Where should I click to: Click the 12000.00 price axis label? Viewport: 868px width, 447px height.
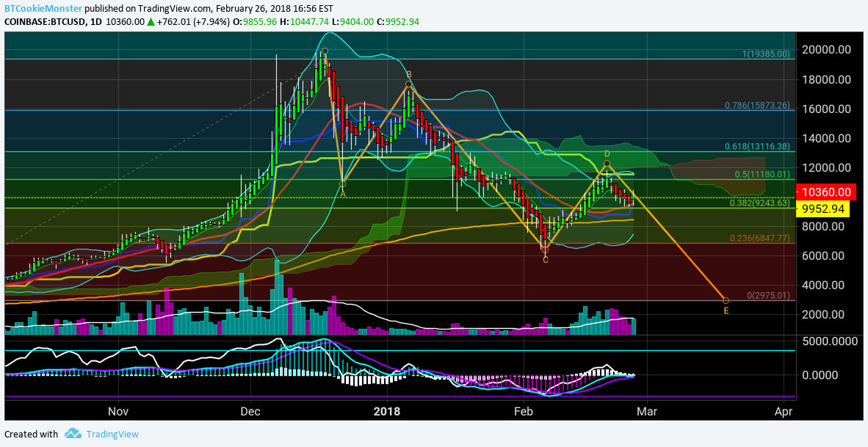[x=825, y=167]
